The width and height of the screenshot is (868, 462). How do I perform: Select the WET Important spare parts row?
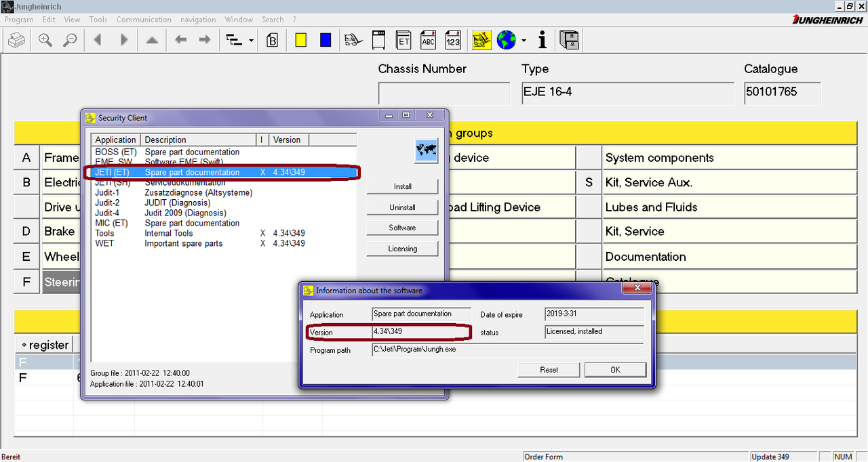[x=224, y=243]
